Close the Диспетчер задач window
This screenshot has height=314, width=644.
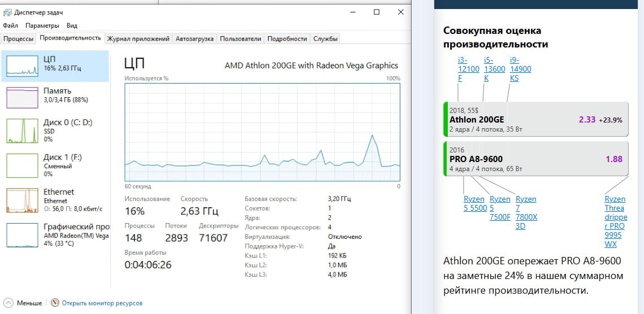click(401, 12)
